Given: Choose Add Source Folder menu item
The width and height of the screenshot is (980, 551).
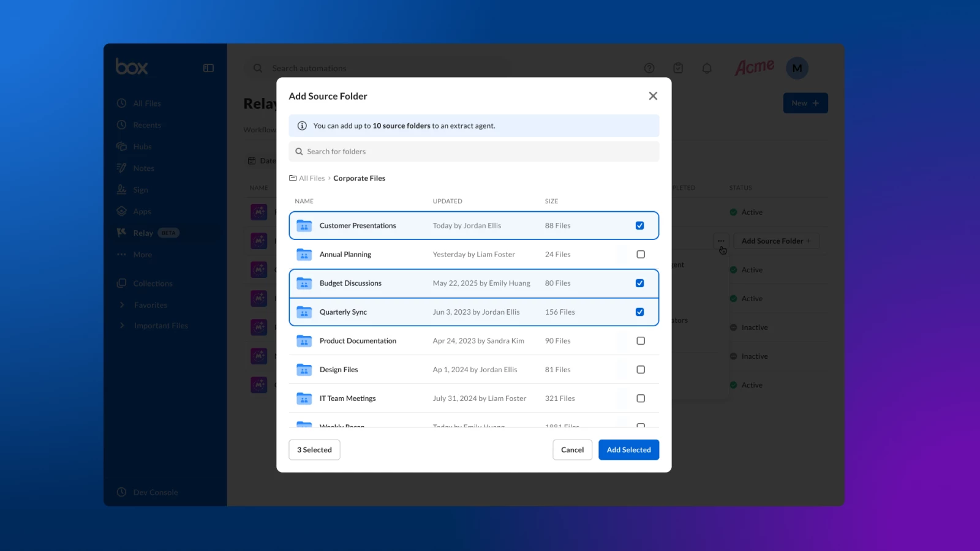Looking at the screenshot, I should [x=776, y=241].
